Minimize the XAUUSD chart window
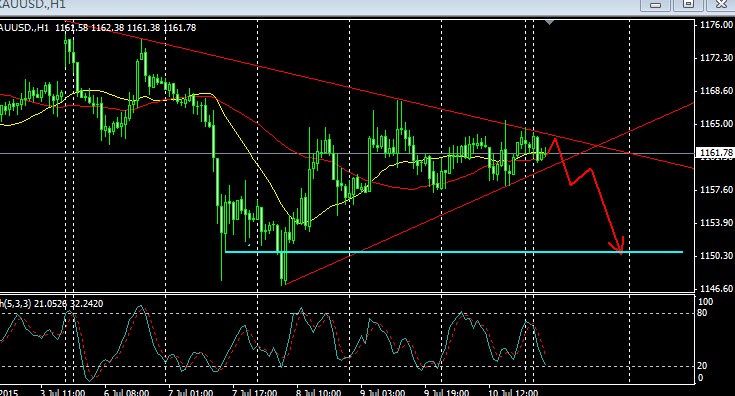Screen dimensions: 735x396 coord(654,4)
